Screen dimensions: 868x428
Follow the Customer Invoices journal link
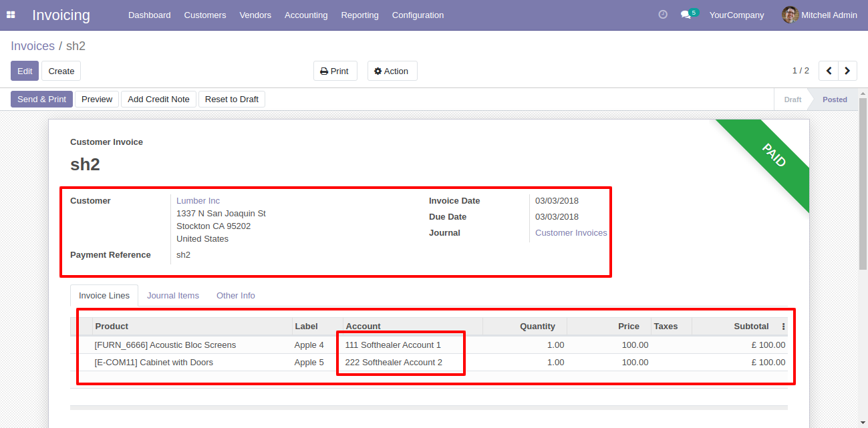(x=571, y=232)
